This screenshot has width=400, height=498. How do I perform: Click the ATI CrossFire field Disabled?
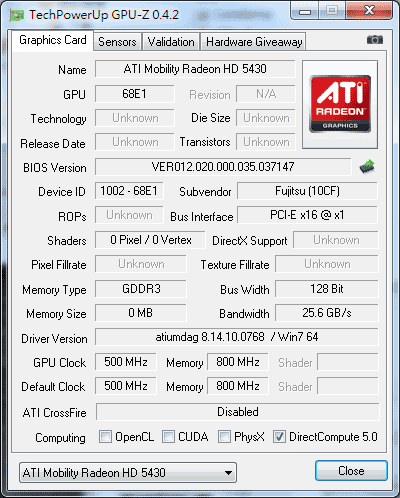(x=238, y=412)
